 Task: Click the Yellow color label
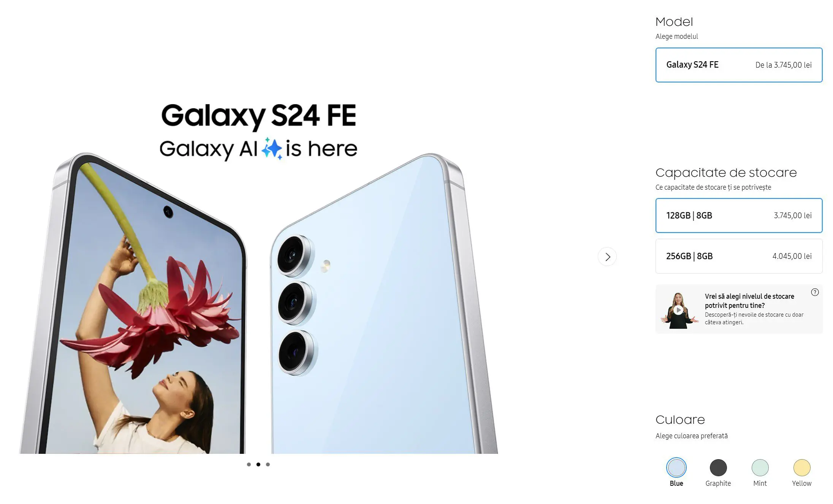[802, 483]
